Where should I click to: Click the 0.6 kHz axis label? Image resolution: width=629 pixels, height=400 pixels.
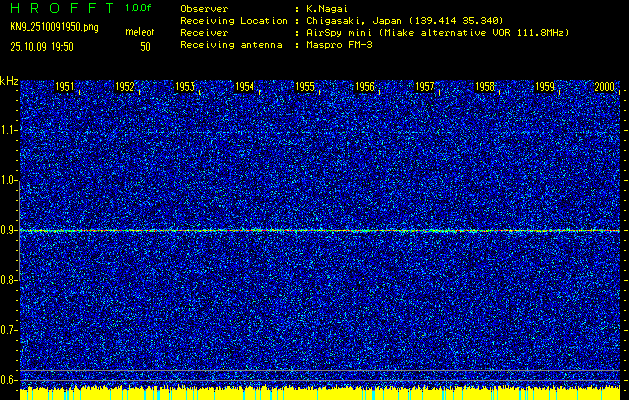pyautogui.click(x=9, y=380)
